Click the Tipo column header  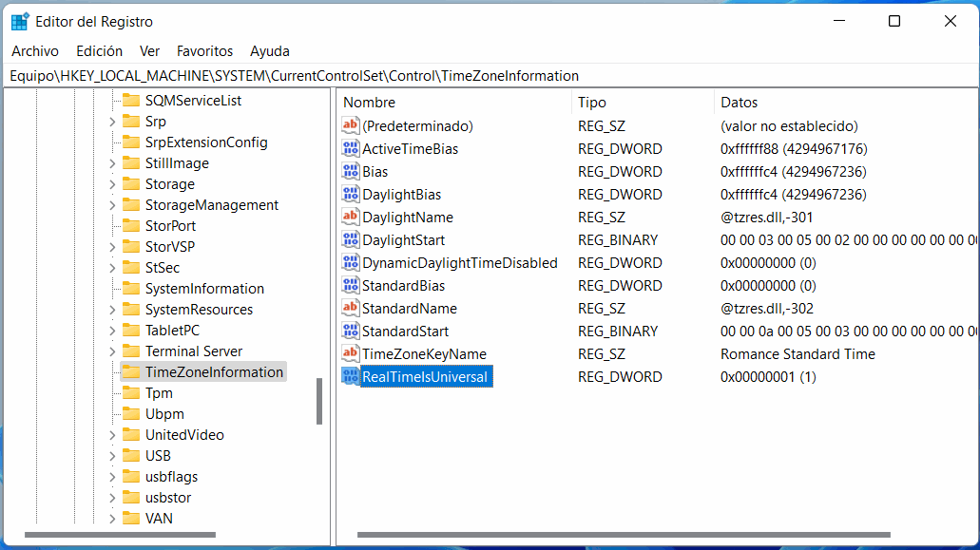(x=591, y=103)
